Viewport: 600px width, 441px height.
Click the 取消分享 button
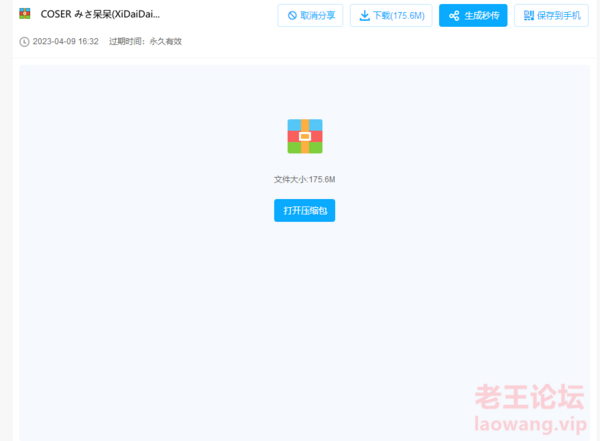310,16
